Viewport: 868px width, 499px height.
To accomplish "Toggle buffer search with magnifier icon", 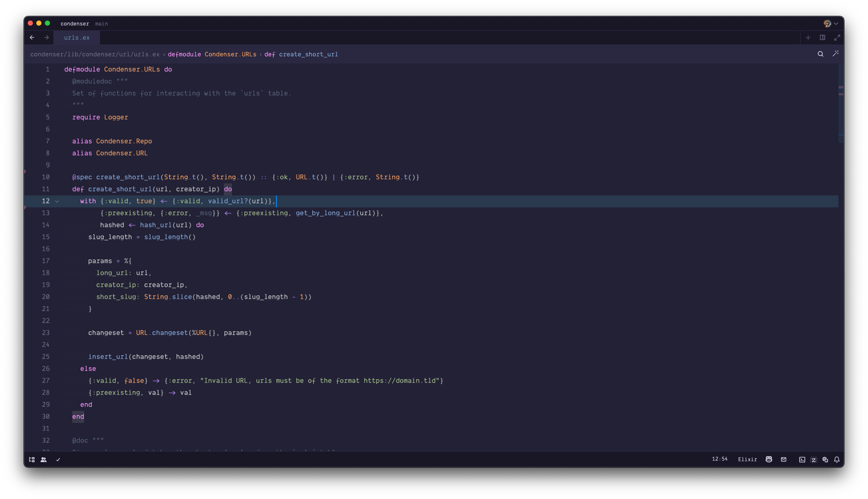I will pyautogui.click(x=821, y=54).
